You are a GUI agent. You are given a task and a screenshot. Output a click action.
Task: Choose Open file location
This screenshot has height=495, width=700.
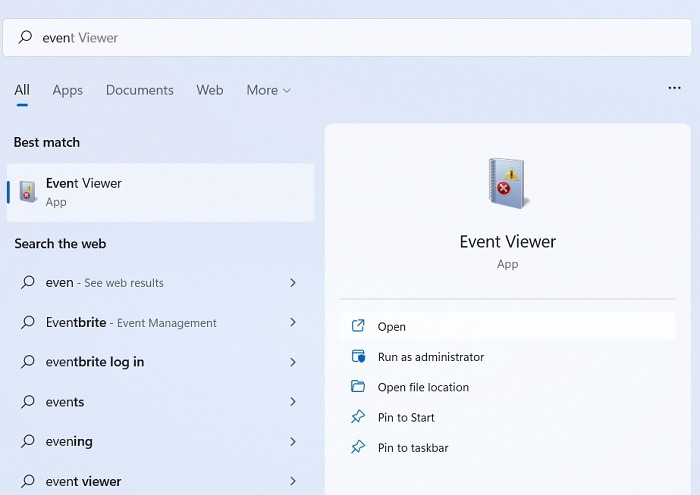coord(508,387)
